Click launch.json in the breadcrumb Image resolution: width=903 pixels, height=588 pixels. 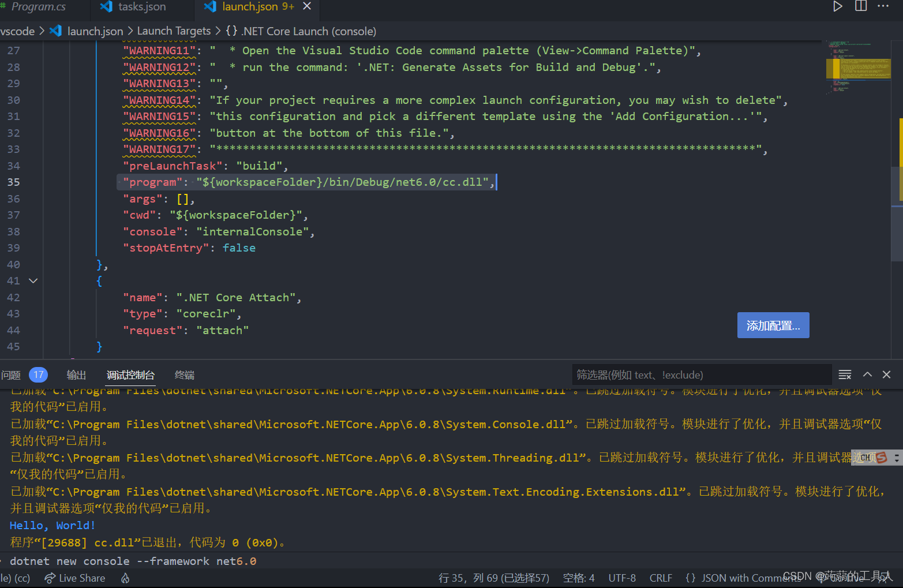95,31
